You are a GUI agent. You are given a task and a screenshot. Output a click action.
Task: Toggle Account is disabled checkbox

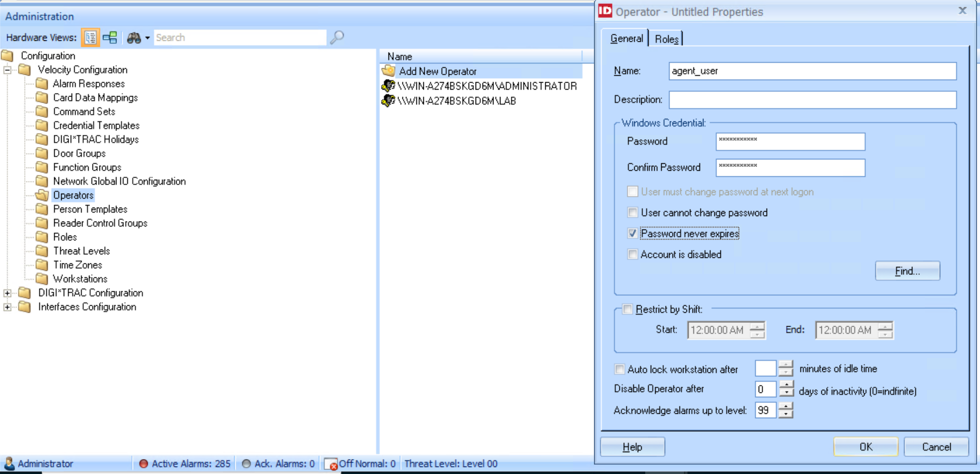pos(633,254)
